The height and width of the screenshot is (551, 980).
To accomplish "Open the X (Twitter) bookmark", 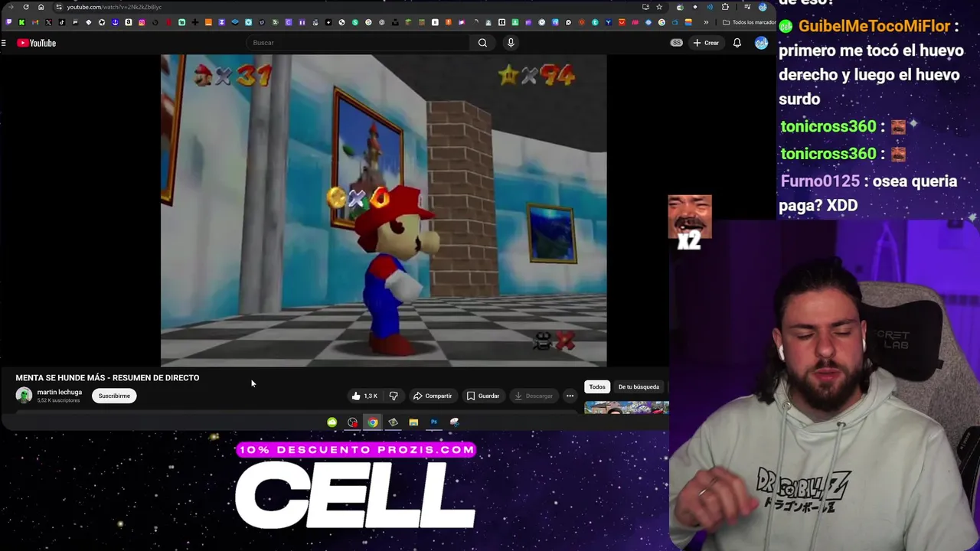I will click(x=48, y=22).
